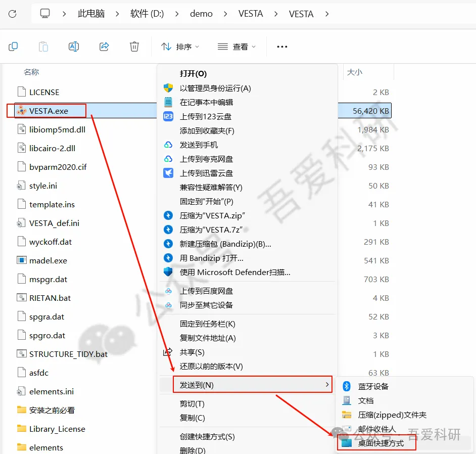This screenshot has height=454, width=476.
Task: Click the delete trash icon in toolbar
Action: [134, 47]
